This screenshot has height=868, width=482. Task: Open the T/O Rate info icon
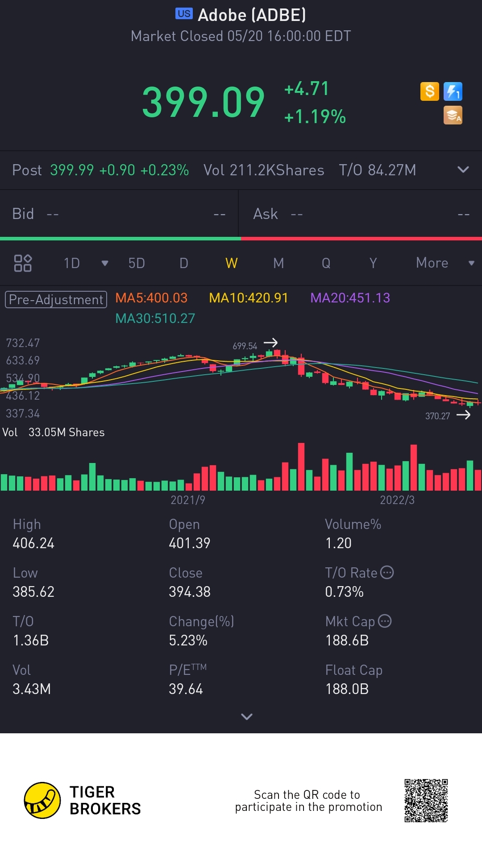387,572
